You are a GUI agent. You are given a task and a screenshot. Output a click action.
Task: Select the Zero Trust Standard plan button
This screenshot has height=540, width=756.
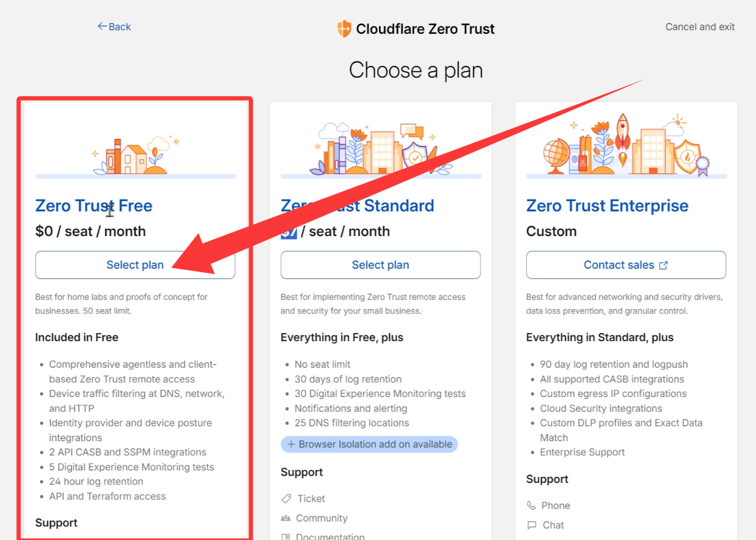click(380, 265)
